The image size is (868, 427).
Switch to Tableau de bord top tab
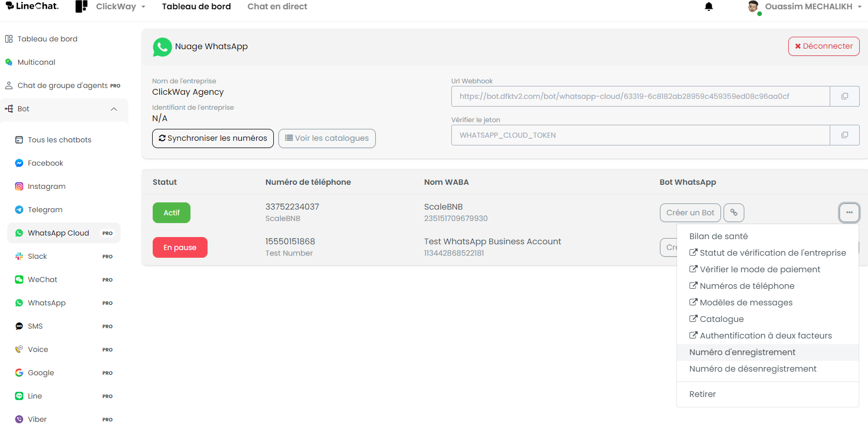pyautogui.click(x=196, y=7)
